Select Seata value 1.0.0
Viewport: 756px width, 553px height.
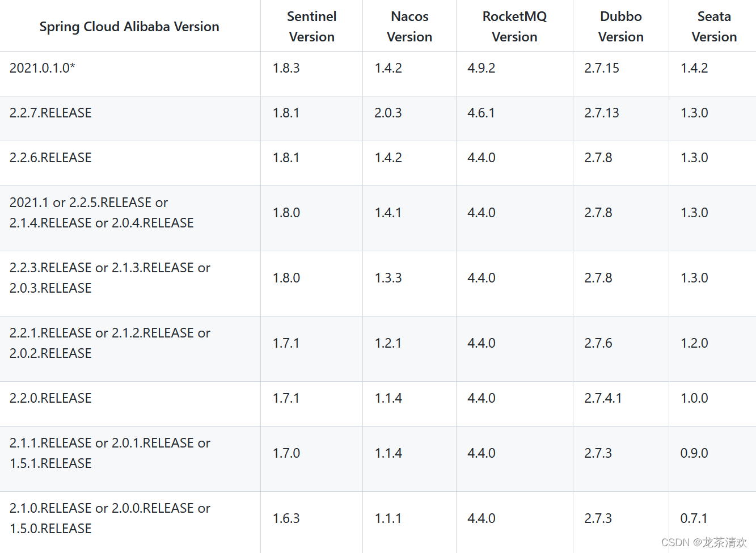(x=694, y=398)
